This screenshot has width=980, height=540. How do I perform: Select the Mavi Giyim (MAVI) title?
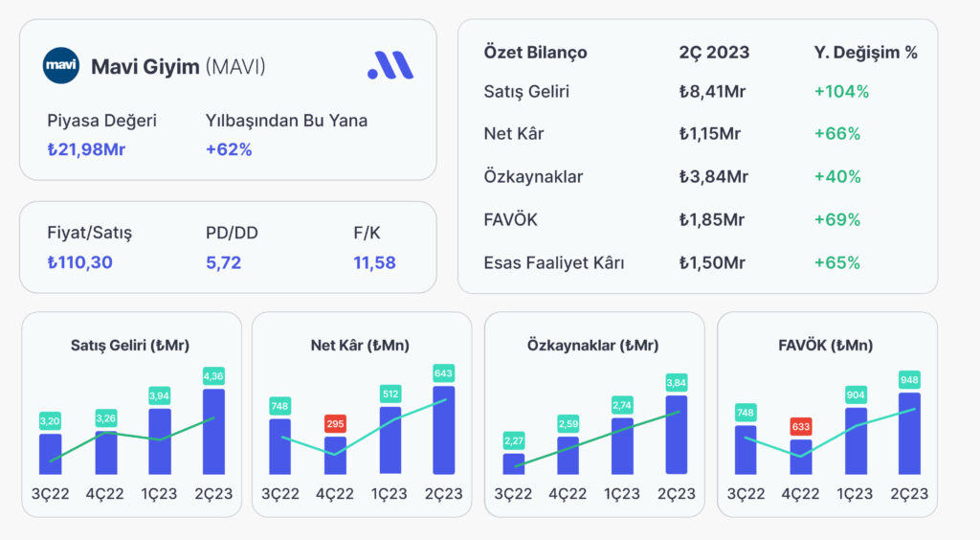tap(178, 66)
